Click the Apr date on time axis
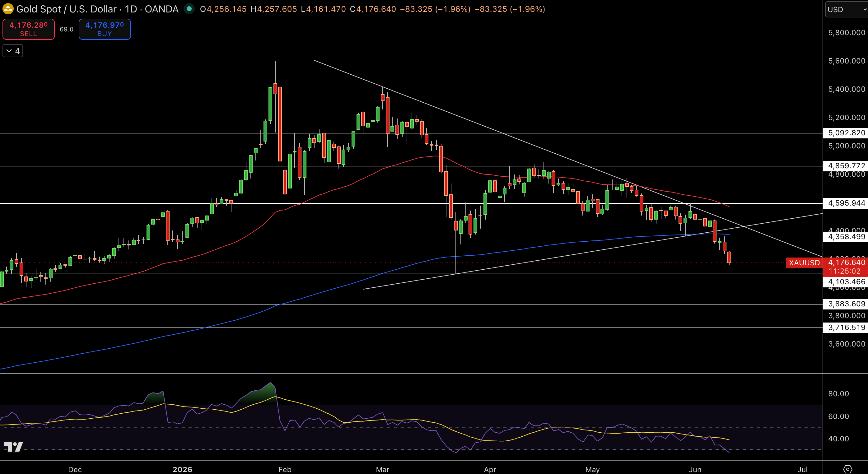Viewport: 868px width, 474px height. (490, 469)
